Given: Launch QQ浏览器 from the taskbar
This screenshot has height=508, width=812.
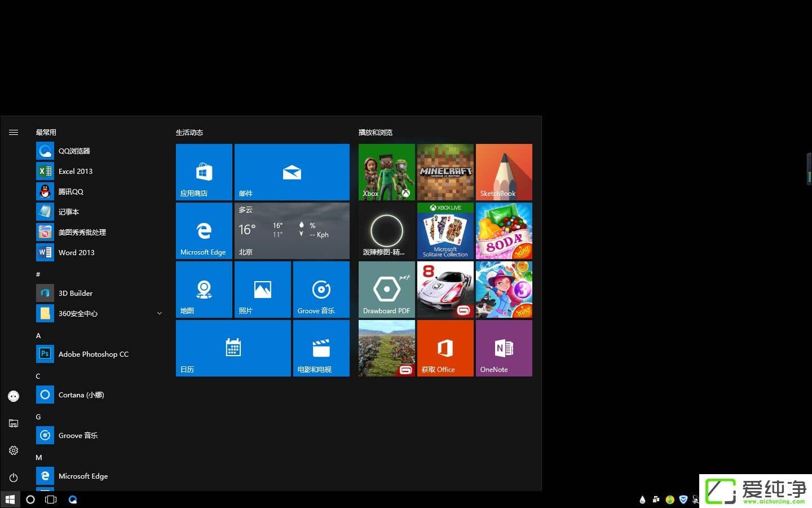Looking at the screenshot, I should click(x=73, y=500).
